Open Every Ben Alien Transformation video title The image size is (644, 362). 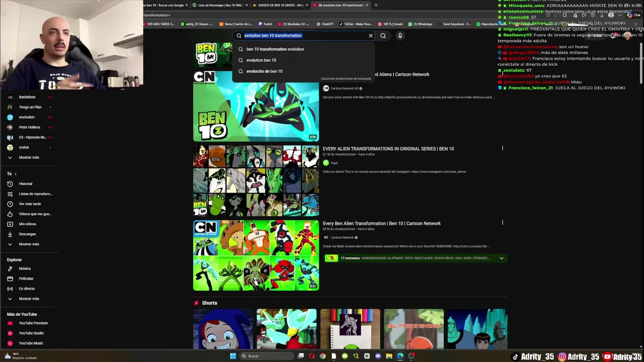(x=381, y=223)
